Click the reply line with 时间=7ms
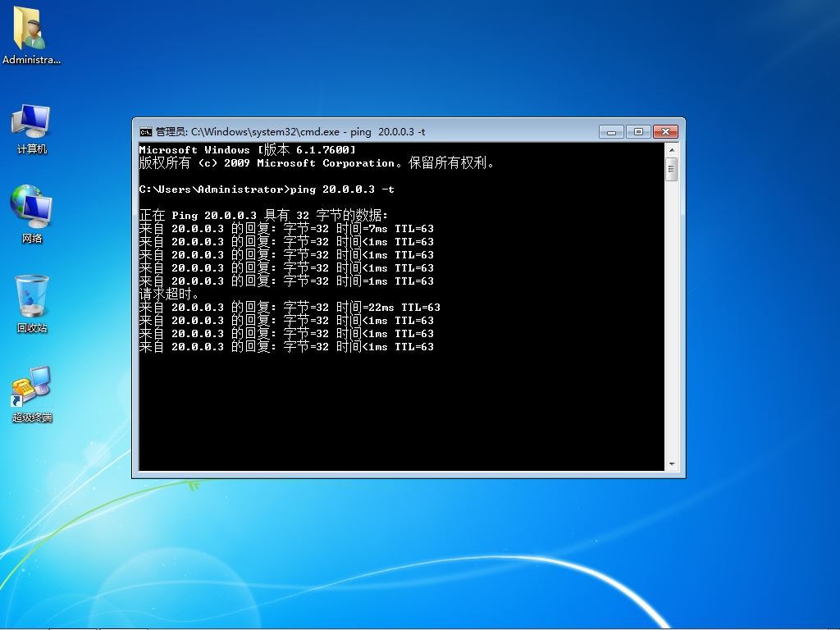840x630 pixels. [286, 229]
